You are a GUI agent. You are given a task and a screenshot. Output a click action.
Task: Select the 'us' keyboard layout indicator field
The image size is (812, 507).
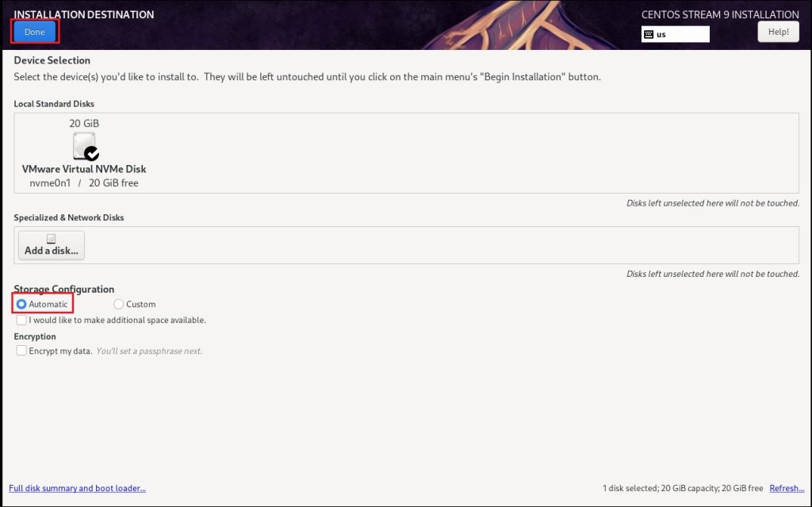click(x=680, y=34)
